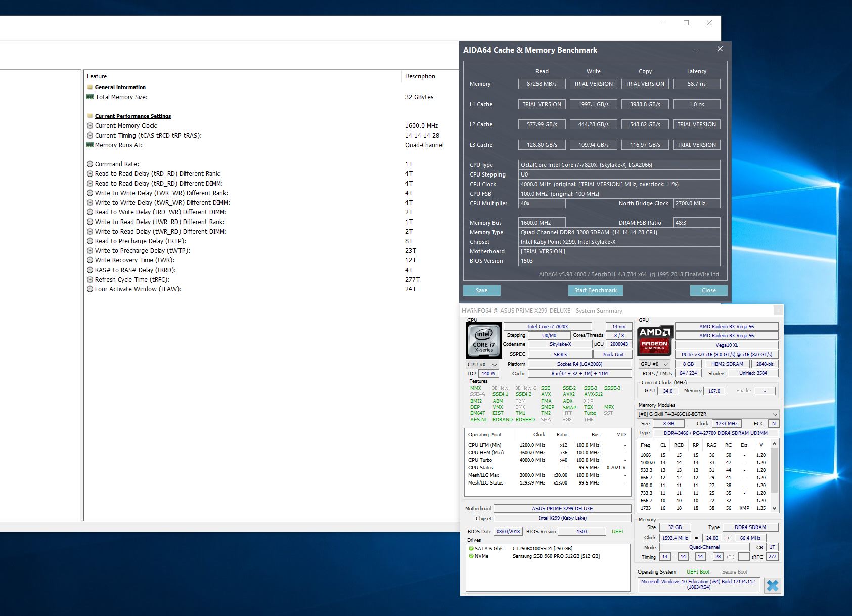Click the memory timings table scroll-up arrow
Viewport: 852px width, 616px height.
774,444
